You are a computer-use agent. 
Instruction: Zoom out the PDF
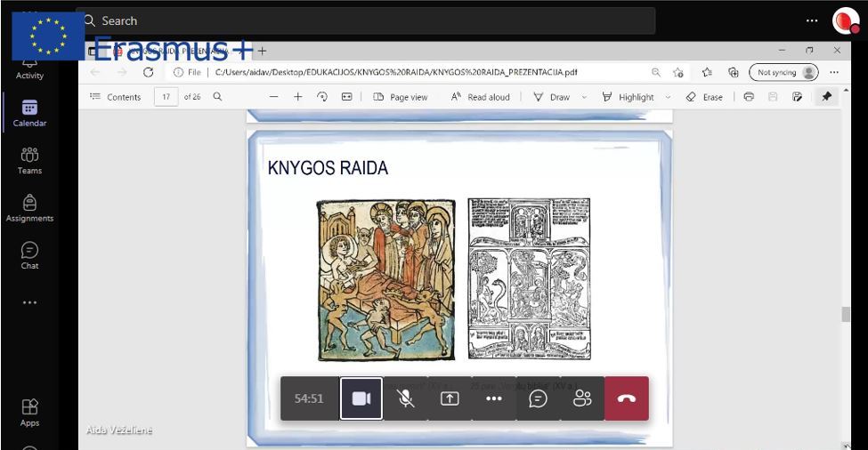(x=273, y=97)
